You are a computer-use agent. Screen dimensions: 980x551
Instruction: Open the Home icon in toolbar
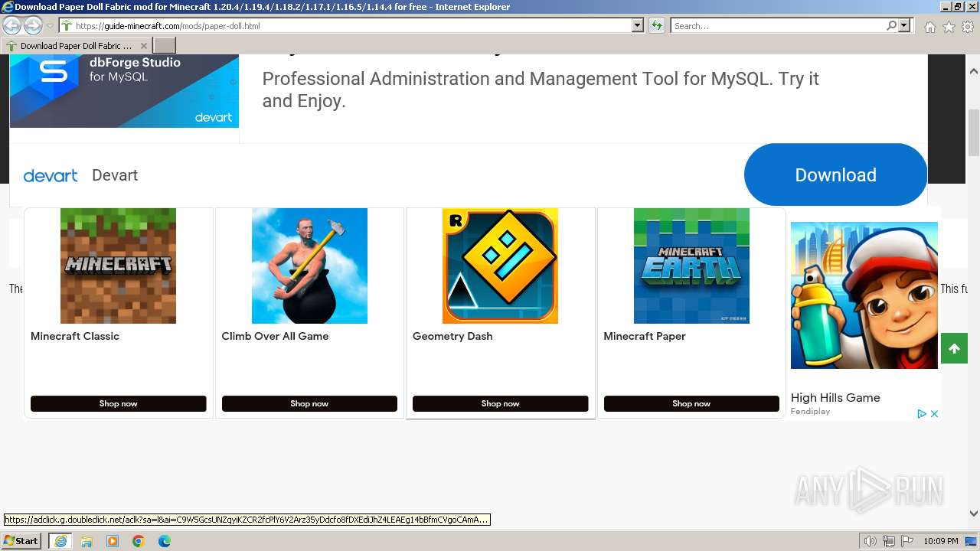[929, 27]
